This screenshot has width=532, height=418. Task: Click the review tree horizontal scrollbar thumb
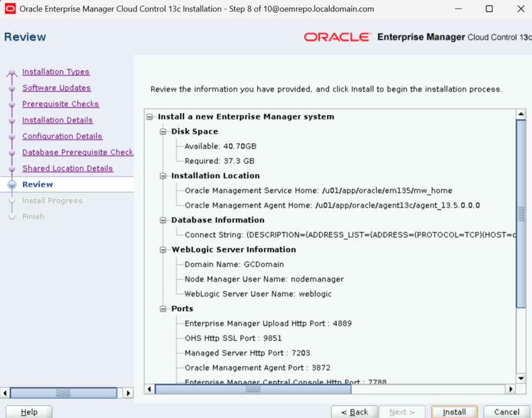(x=253, y=389)
